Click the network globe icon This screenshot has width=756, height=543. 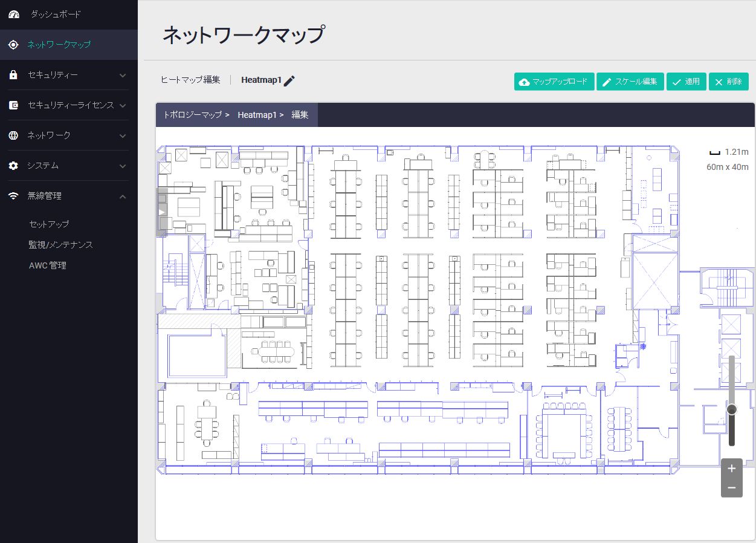tap(13, 135)
